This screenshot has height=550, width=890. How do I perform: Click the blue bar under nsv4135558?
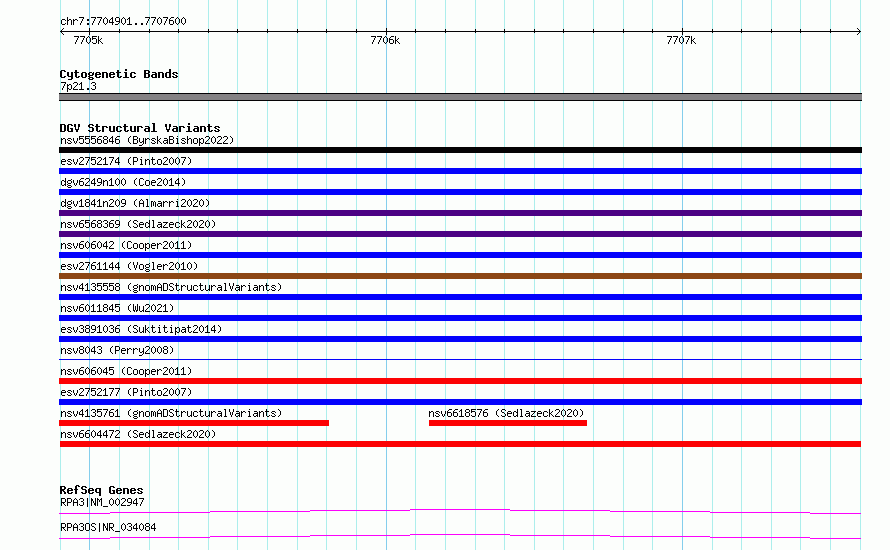pos(460,297)
